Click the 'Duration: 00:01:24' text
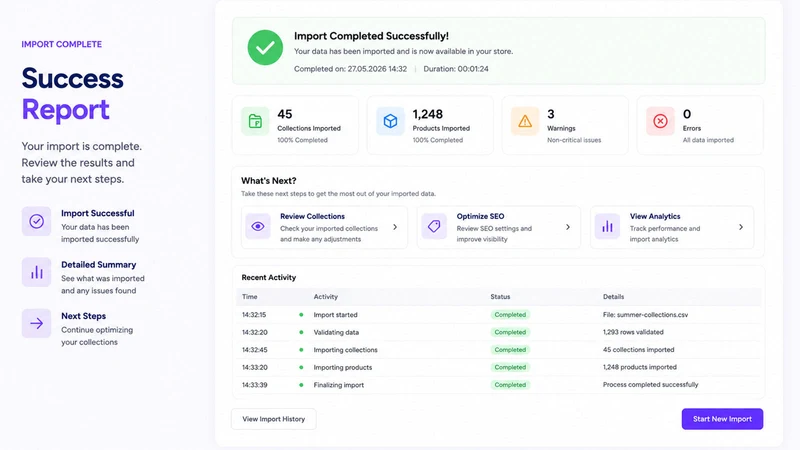The width and height of the screenshot is (800, 450). click(456, 69)
